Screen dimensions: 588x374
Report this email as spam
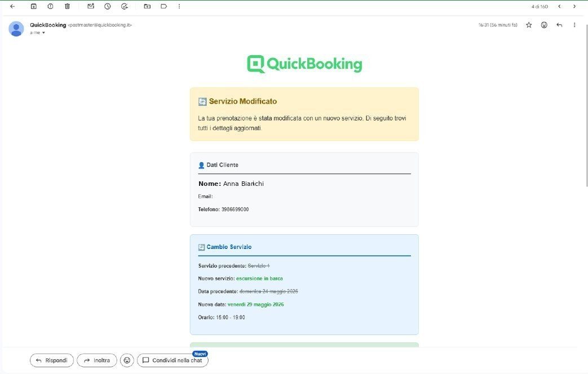pyautogui.click(x=50, y=6)
